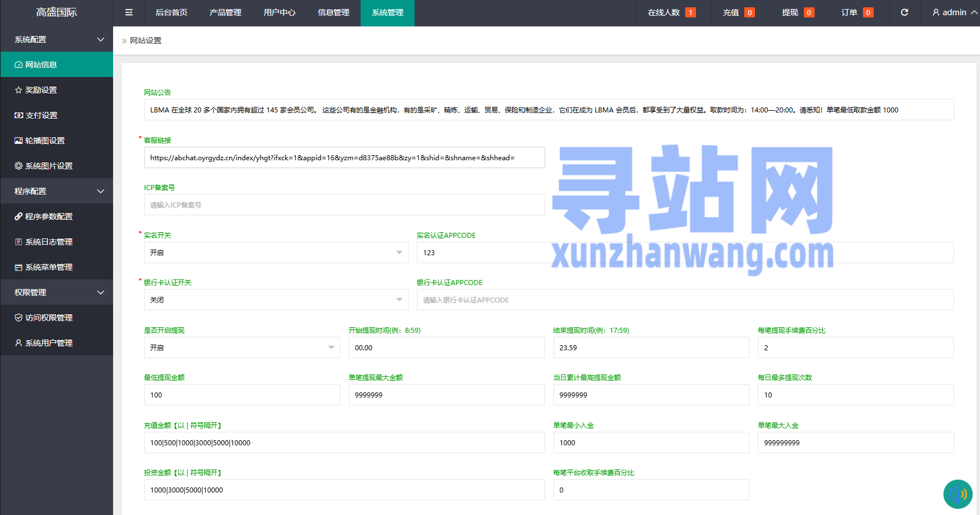980x515 pixels.
Task: Click the floating sound button bottom-right
Action: [957, 494]
